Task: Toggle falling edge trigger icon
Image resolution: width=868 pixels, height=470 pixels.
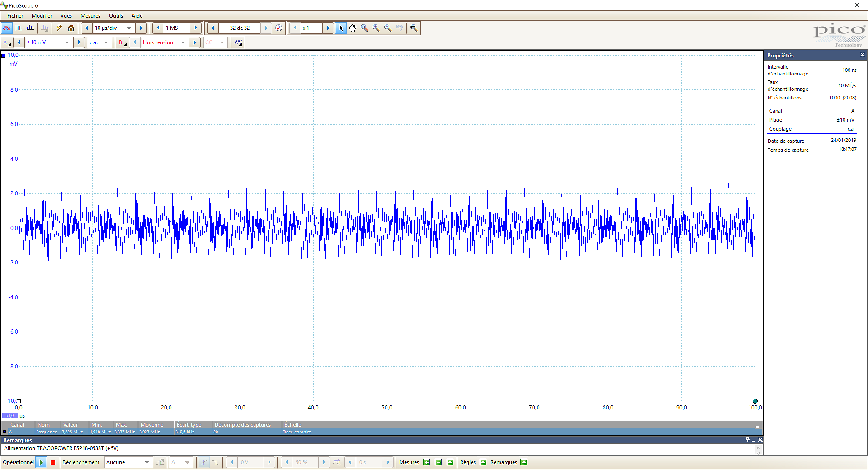Action: (x=216, y=462)
